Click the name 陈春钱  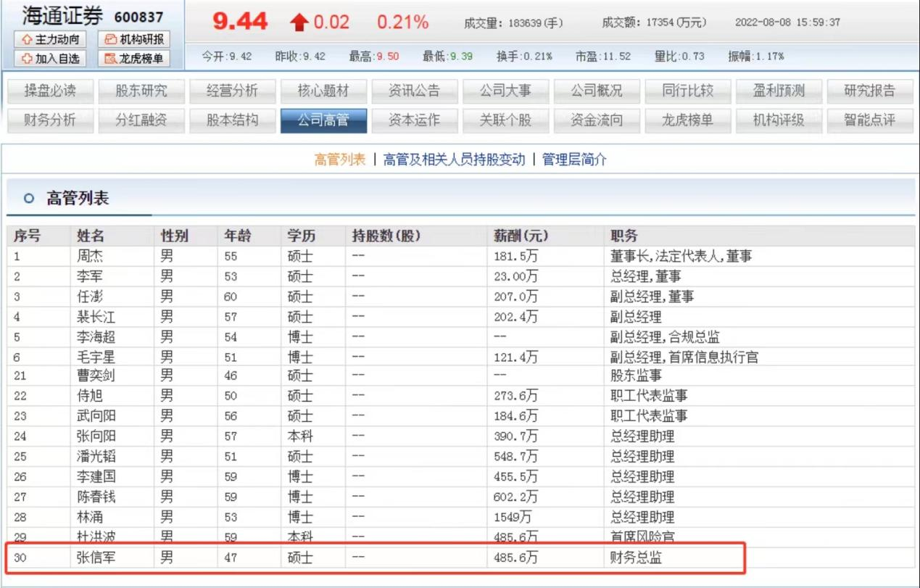pos(96,497)
